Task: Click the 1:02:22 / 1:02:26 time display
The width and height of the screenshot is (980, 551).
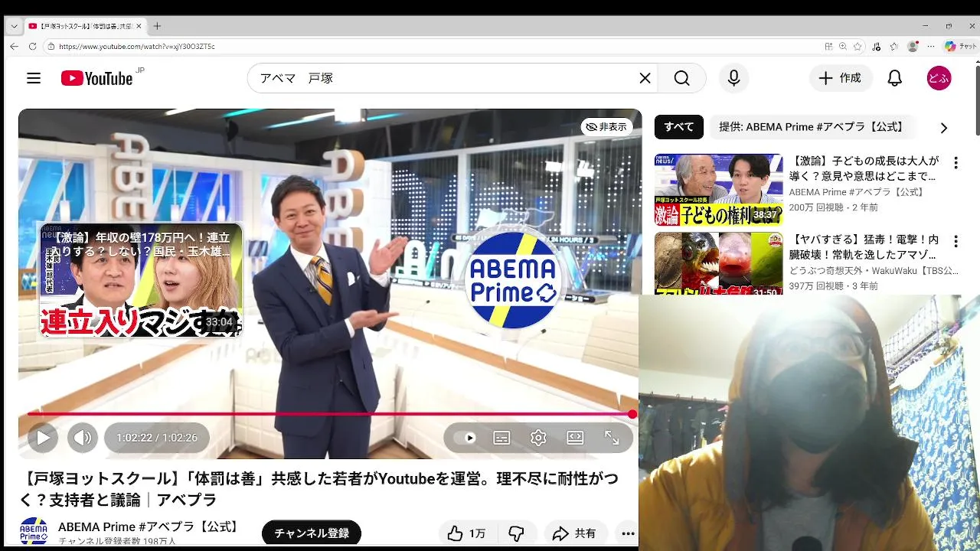Action: [157, 438]
